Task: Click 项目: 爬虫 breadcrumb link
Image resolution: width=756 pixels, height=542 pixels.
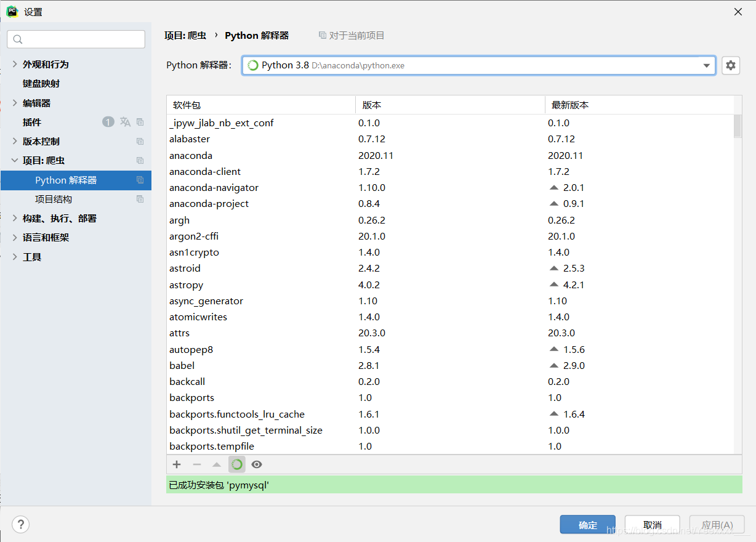Action: coord(185,35)
